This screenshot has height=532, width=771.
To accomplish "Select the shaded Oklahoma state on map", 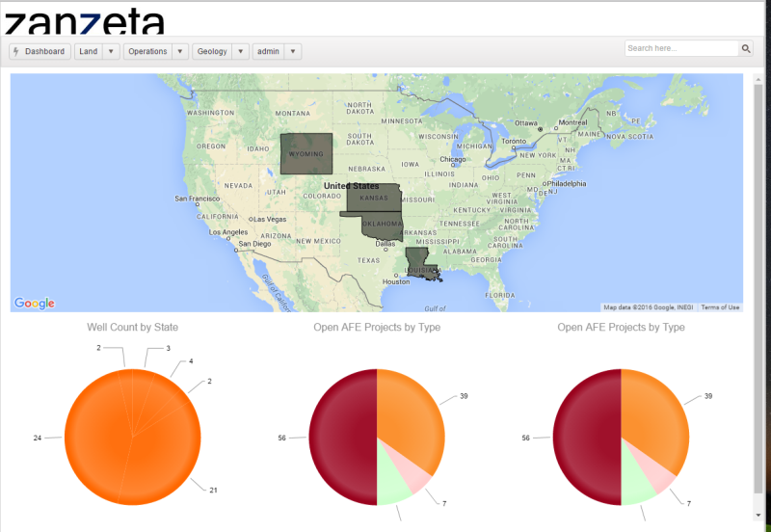I will [x=382, y=227].
